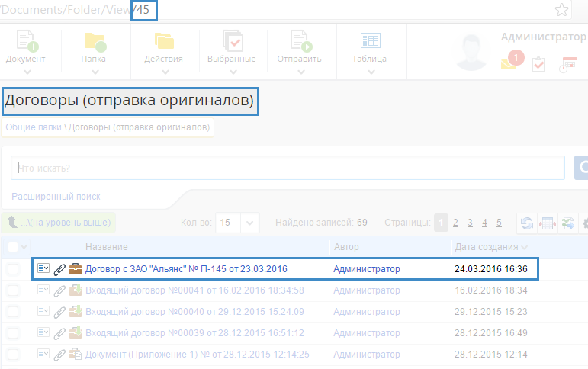
Task: Expand the chevron under Таблица button
Action: (x=371, y=72)
